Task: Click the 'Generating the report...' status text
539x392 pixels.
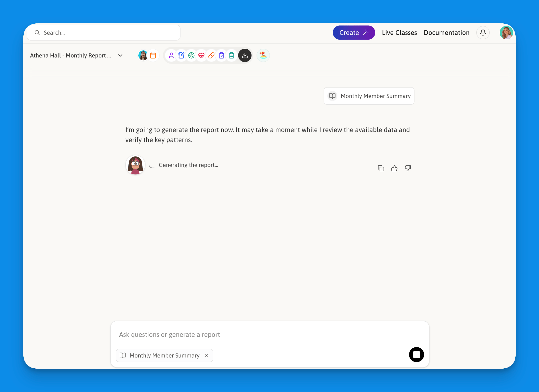Action: pos(189,165)
